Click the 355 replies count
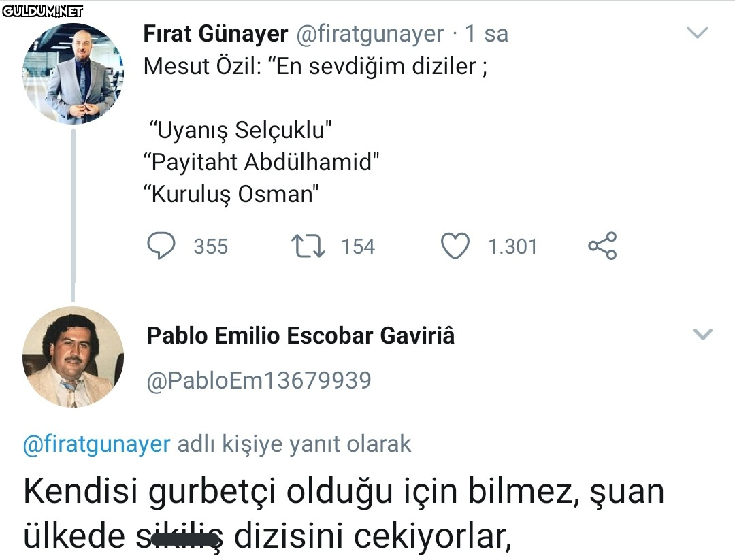The height and width of the screenshot is (560, 735). point(210,246)
